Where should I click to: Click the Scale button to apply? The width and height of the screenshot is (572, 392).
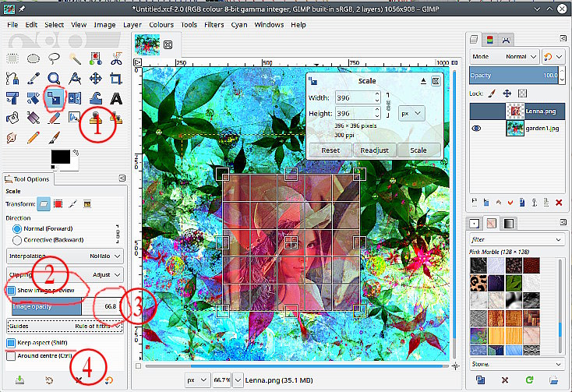point(418,150)
